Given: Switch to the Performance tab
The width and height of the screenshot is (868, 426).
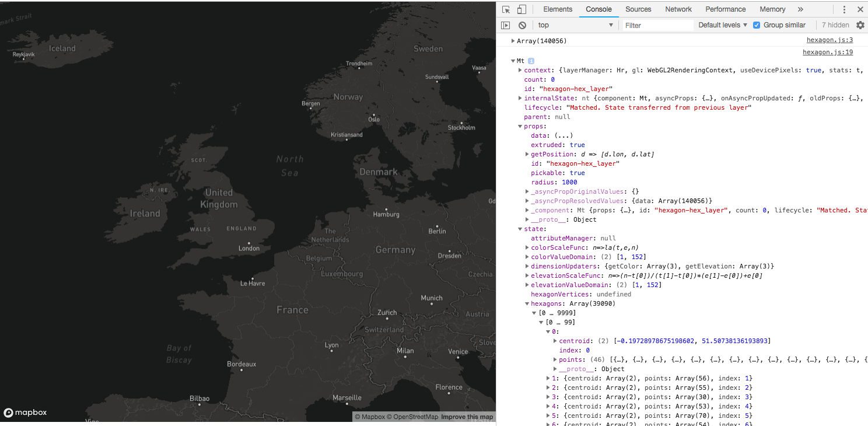Looking at the screenshot, I should [726, 9].
